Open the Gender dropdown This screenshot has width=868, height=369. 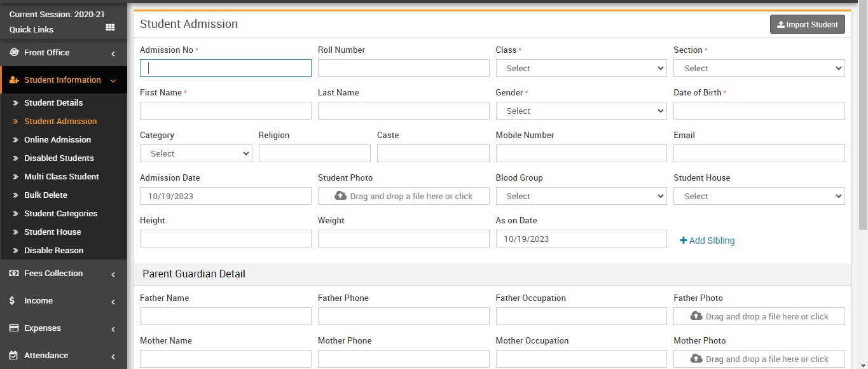click(581, 111)
